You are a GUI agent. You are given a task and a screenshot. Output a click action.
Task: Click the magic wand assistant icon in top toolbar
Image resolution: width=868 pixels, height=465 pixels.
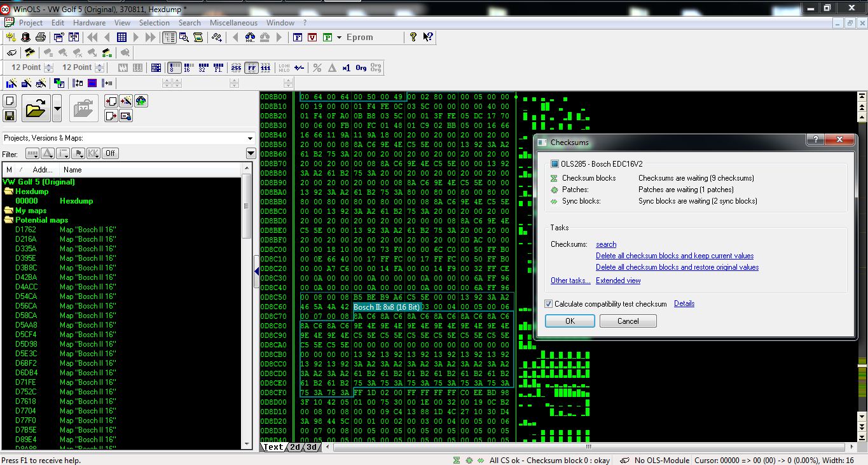coord(11,37)
